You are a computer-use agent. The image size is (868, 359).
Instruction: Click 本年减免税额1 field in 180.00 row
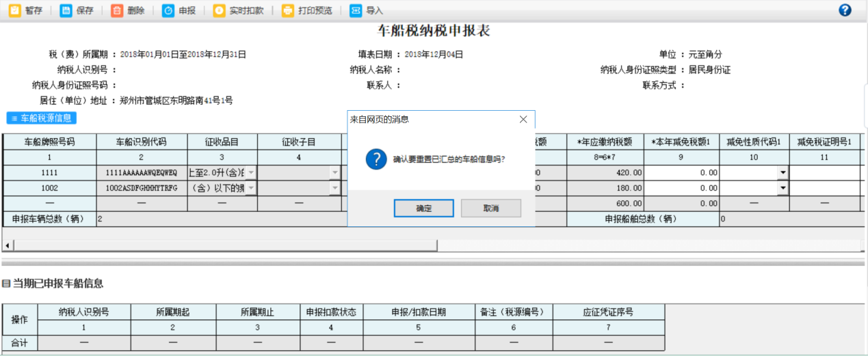(x=682, y=187)
